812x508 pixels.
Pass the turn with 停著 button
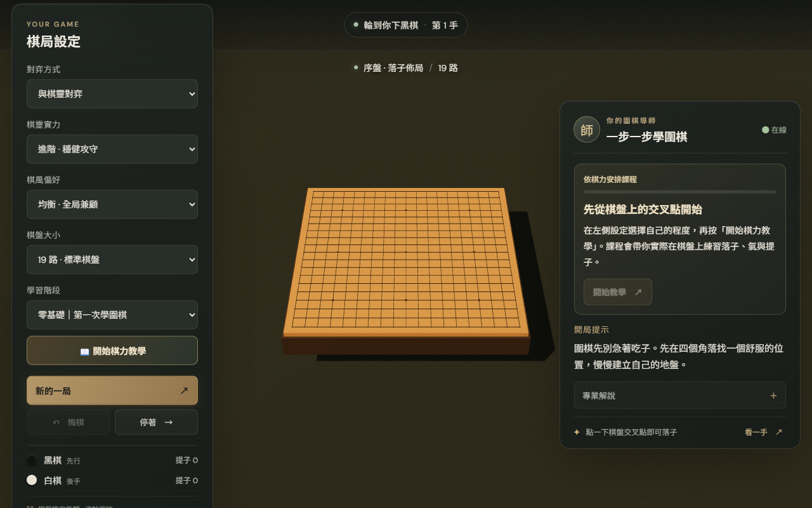click(156, 422)
